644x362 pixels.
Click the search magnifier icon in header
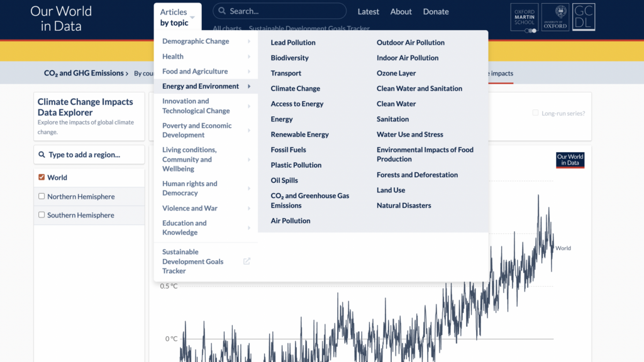(222, 11)
